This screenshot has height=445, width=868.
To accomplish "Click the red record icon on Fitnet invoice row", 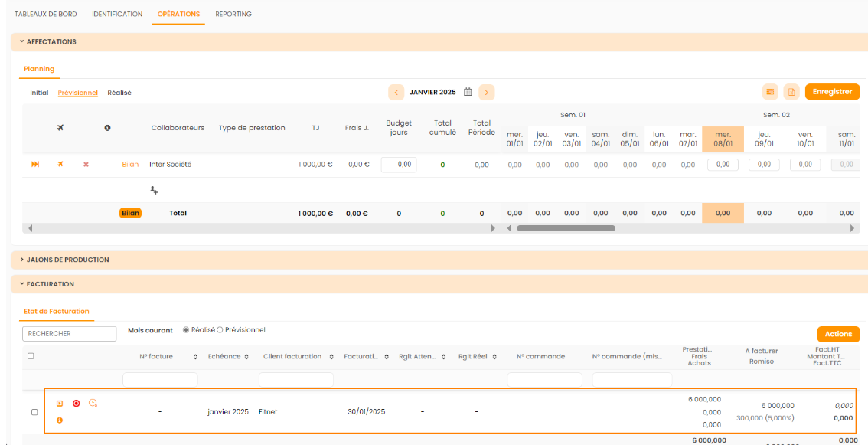I will click(77, 404).
